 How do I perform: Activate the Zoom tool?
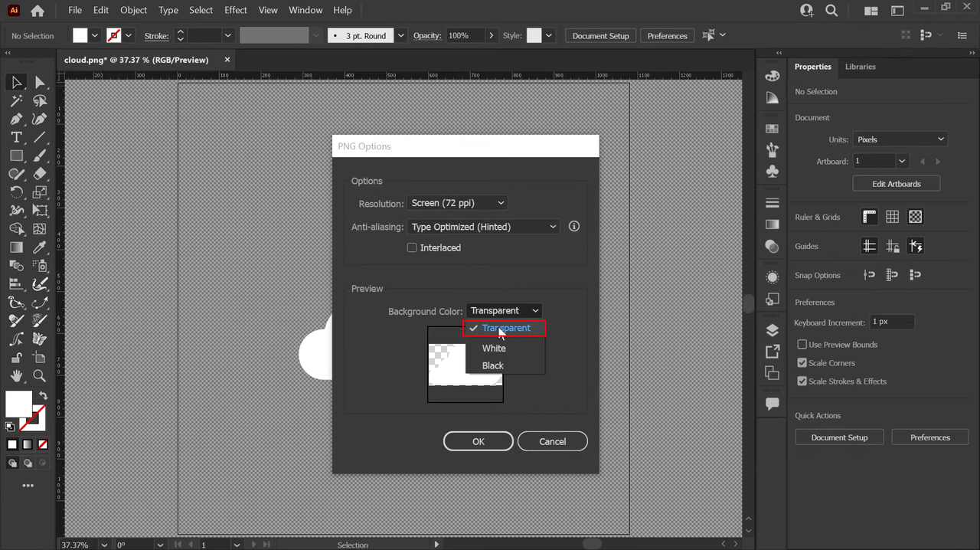point(40,376)
